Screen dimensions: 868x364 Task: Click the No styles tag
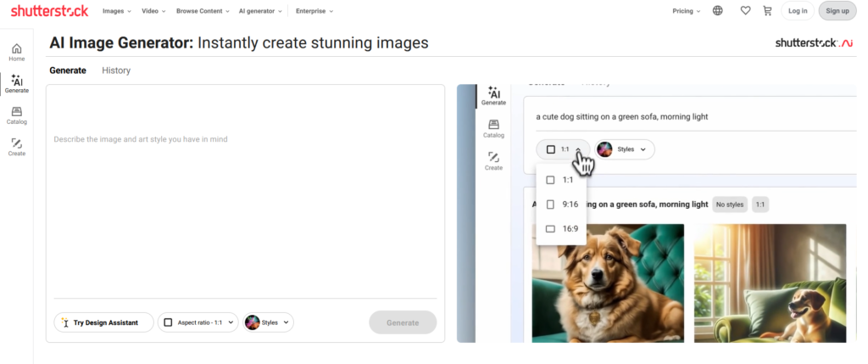730,204
